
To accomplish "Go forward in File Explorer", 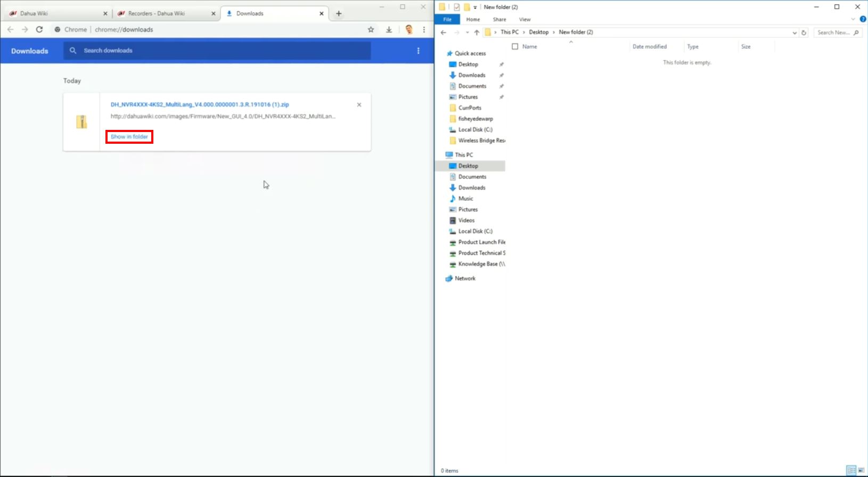I will coord(456,32).
